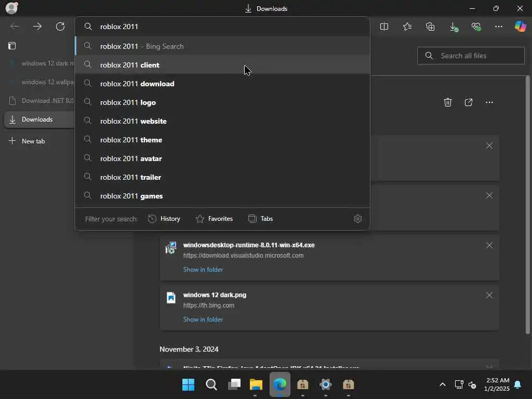The height and width of the screenshot is (399, 532).
Task: Show hidden tray icons chevron
Action: pos(443,384)
